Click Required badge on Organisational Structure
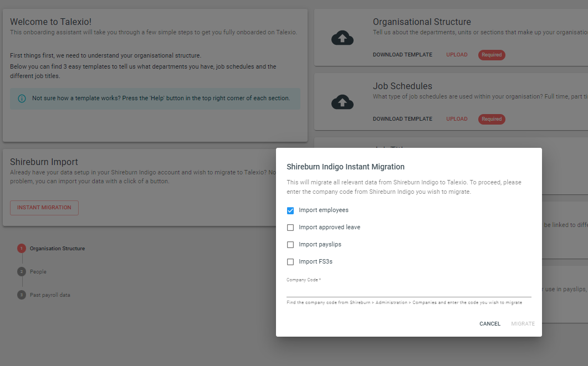 [x=492, y=55]
